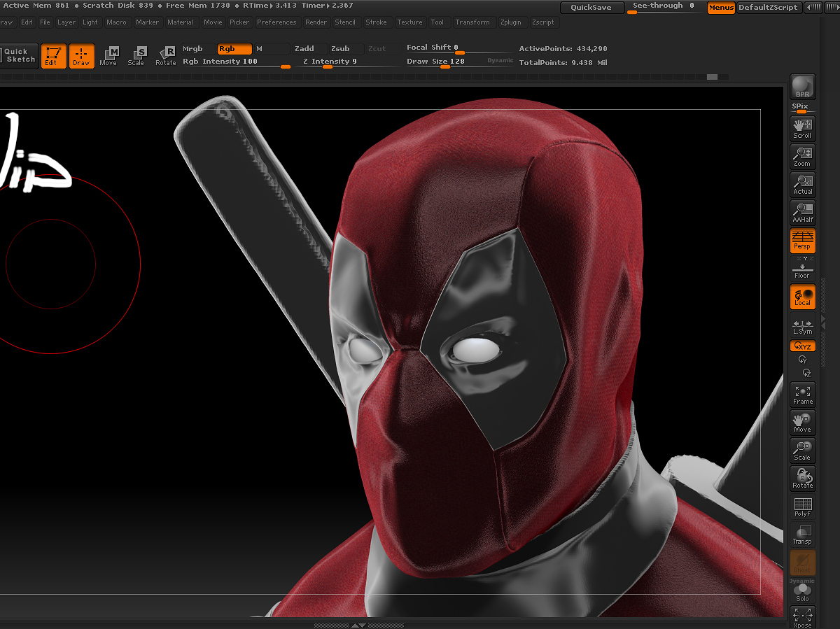The width and height of the screenshot is (840, 629).
Task: Activate Rotate mode in top shelf
Action: tap(166, 56)
